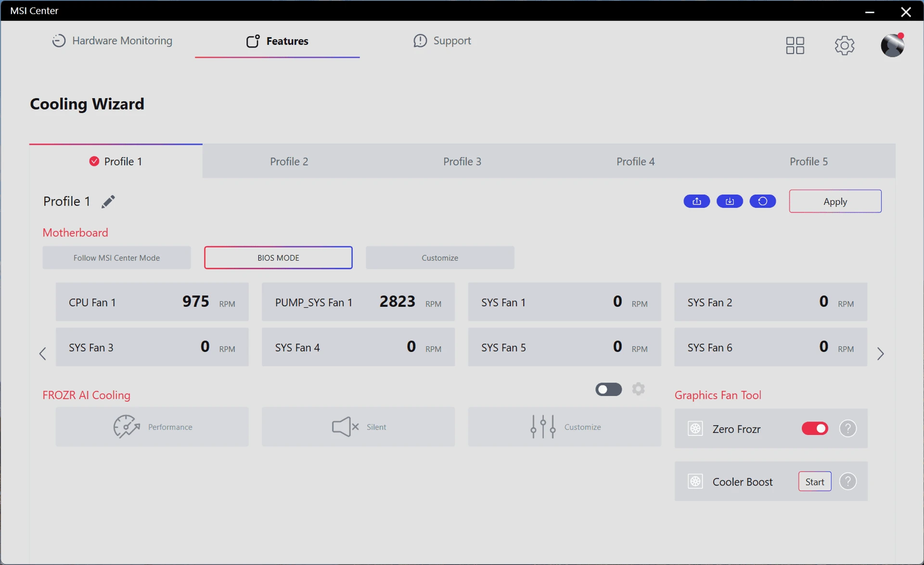924x565 pixels.
Task: Click the Cooler Boost help question mark
Action: (848, 481)
